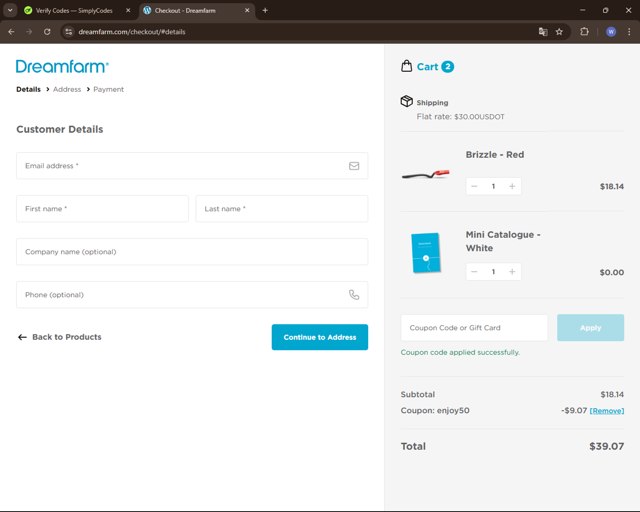The width and height of the screenshot is (640, 512).
Task: Click the 'Coupon code applied successfully.' message
Action: pos(460,352)
